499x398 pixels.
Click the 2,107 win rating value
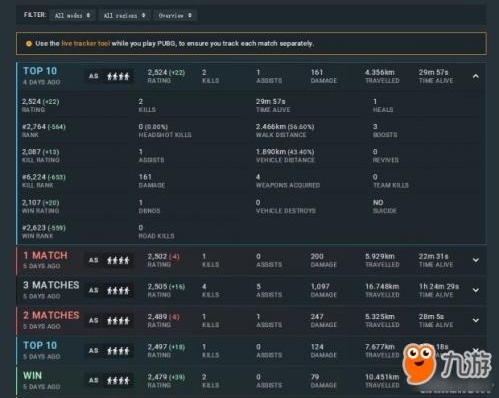tap(40, 203)
